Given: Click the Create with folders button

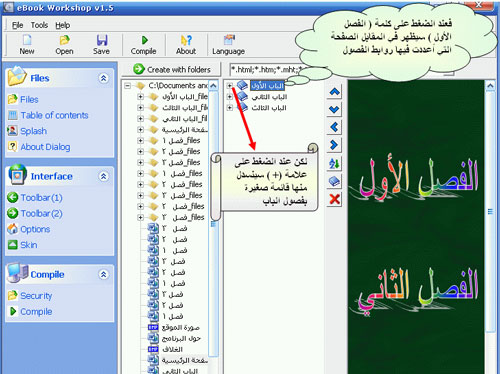Looking at the screenshot, I should [171, 69].
